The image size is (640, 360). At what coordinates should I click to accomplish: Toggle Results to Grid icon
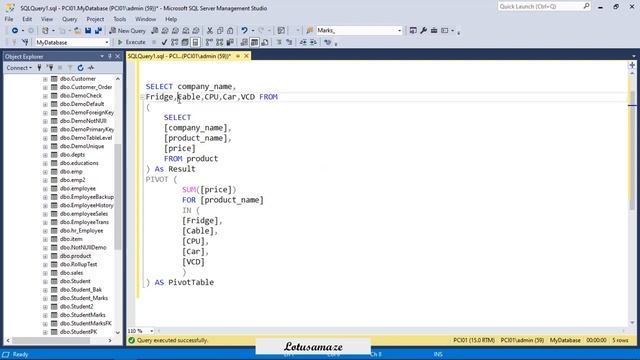tap(254, 42)
